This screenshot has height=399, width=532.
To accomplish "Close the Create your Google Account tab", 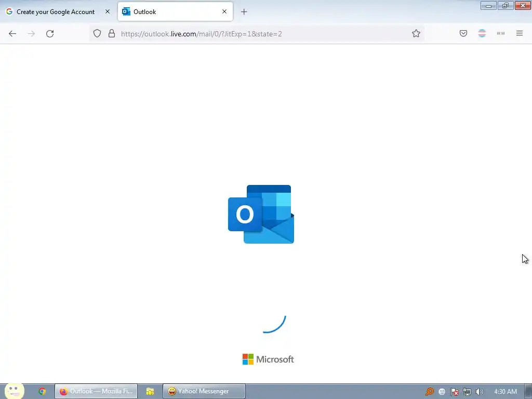I will click(x=108, y=11).
